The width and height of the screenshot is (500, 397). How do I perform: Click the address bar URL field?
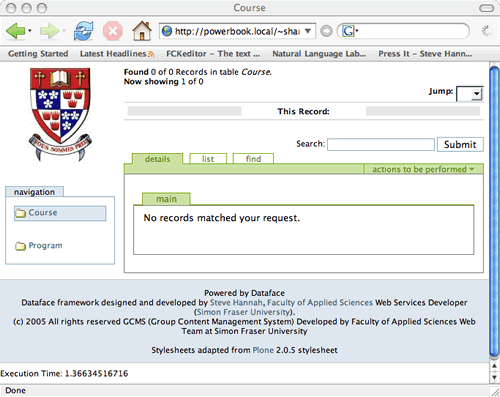pos(237,31)
